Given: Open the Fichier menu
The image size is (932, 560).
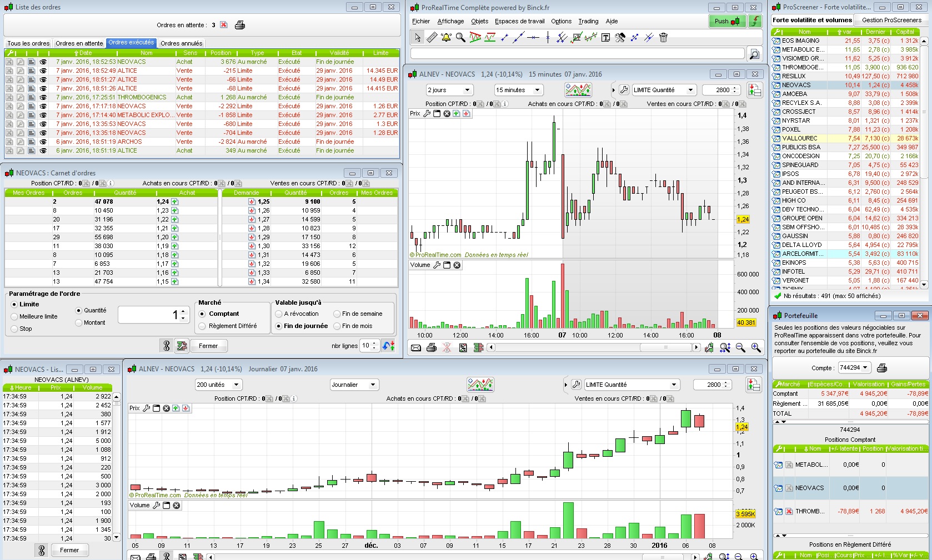Looking at the screenshot, I should point(421,21).
